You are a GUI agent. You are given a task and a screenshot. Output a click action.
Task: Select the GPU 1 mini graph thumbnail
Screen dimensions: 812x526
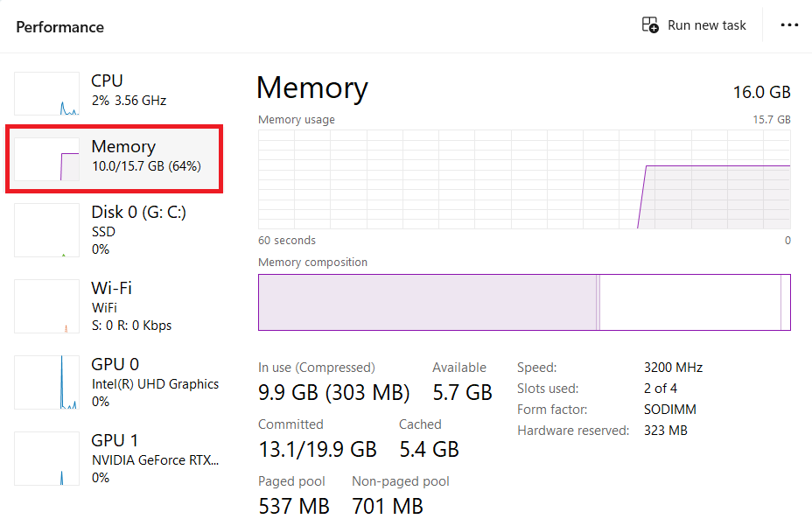point(47,459)
